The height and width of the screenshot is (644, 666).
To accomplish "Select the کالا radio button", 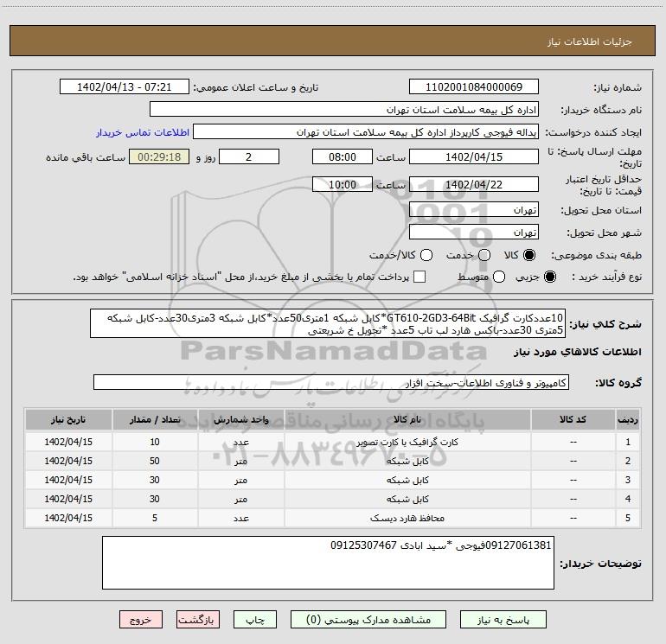I will coord(529,255).
